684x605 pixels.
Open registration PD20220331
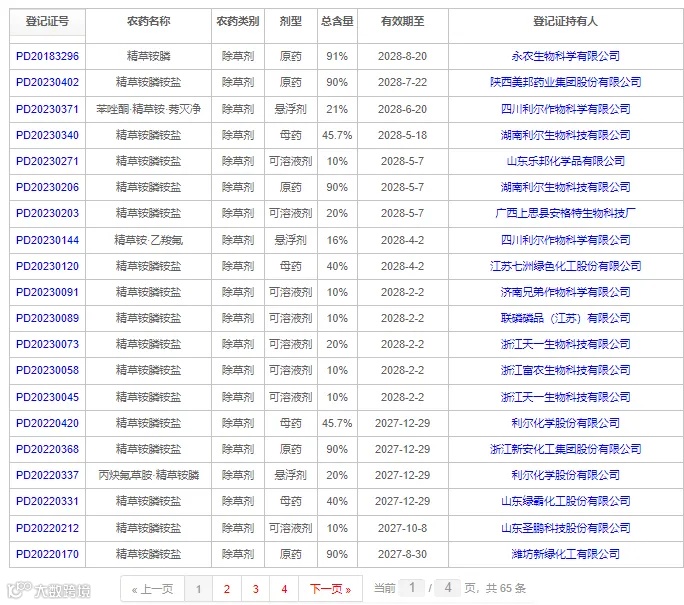pyautogui.click(x=48, y=502)
